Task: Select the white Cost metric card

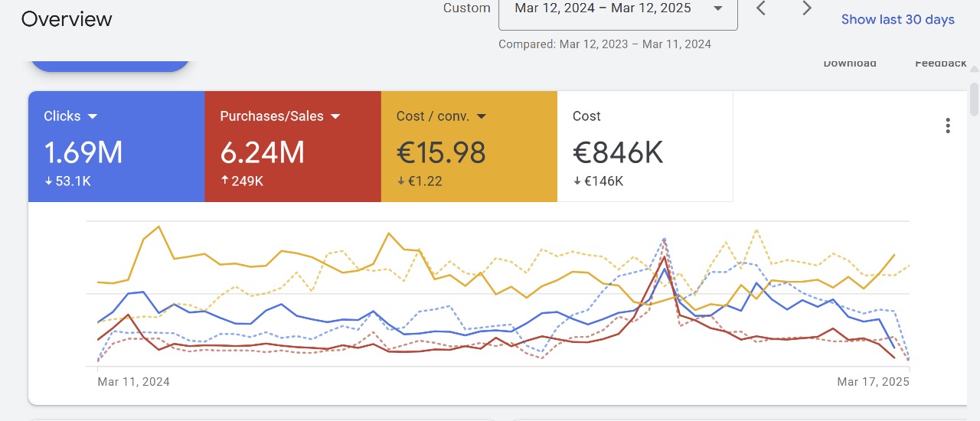Action: tap(645, 146)
